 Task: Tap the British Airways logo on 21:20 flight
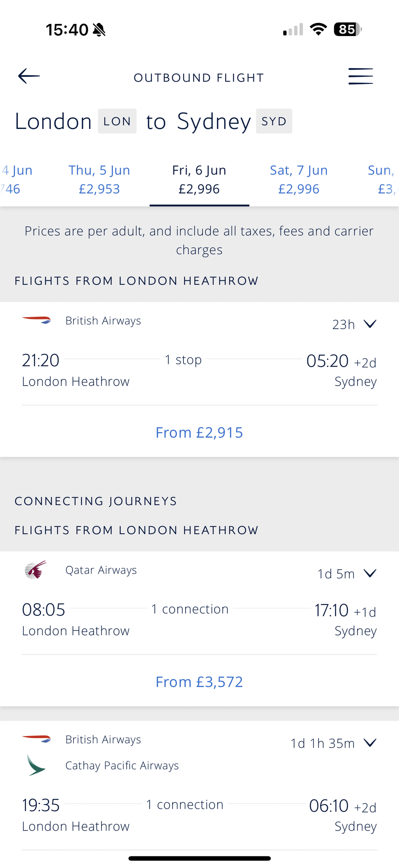pos(36,320)
